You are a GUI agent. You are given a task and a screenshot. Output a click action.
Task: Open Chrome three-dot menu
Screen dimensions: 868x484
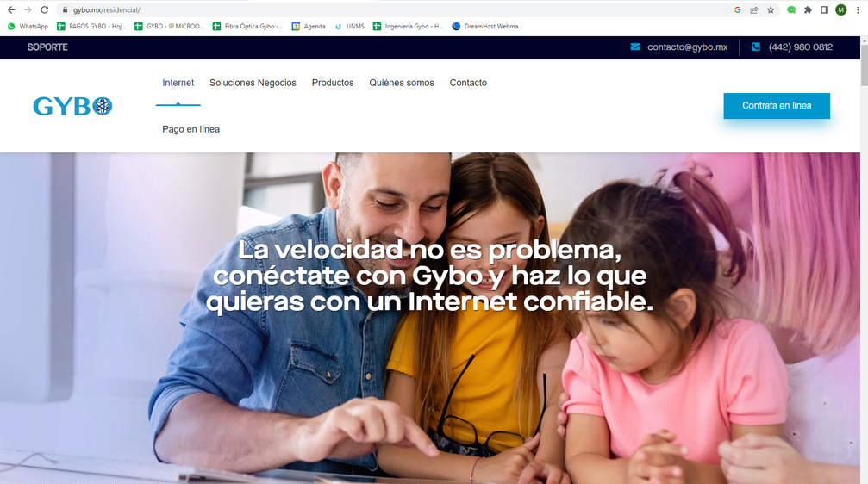[858, 10]
